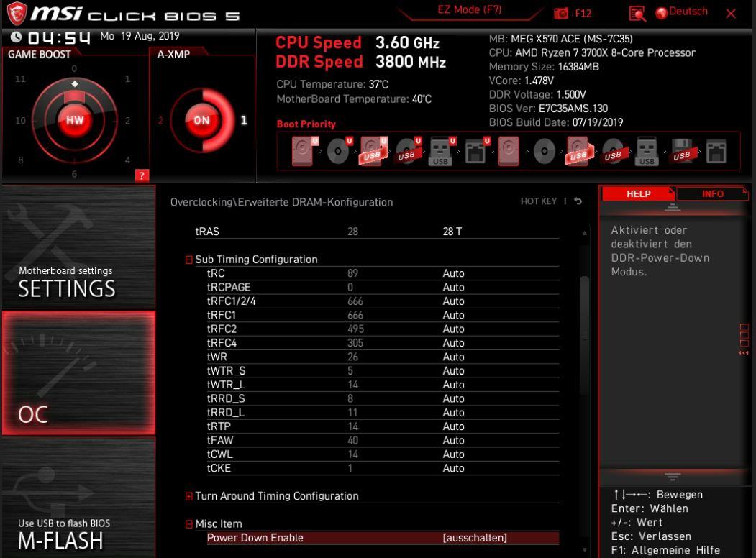This screenshot has width=756, height=558.
Task: Click the globe language icon next to Deutsch
Action: 661,12
